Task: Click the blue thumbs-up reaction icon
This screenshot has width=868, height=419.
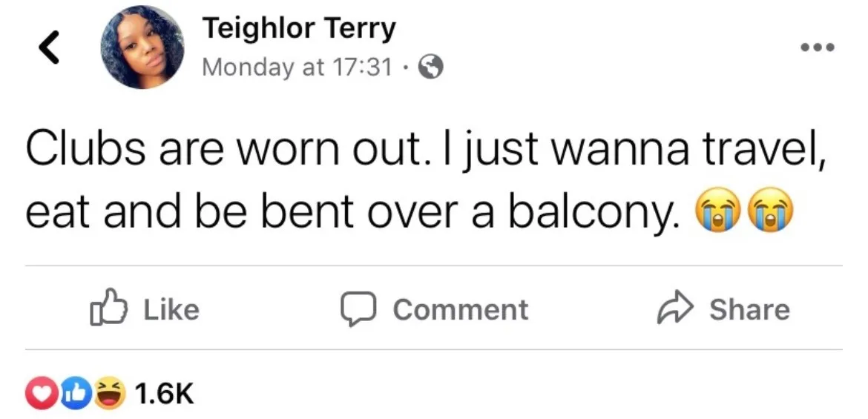Action: 74,394
